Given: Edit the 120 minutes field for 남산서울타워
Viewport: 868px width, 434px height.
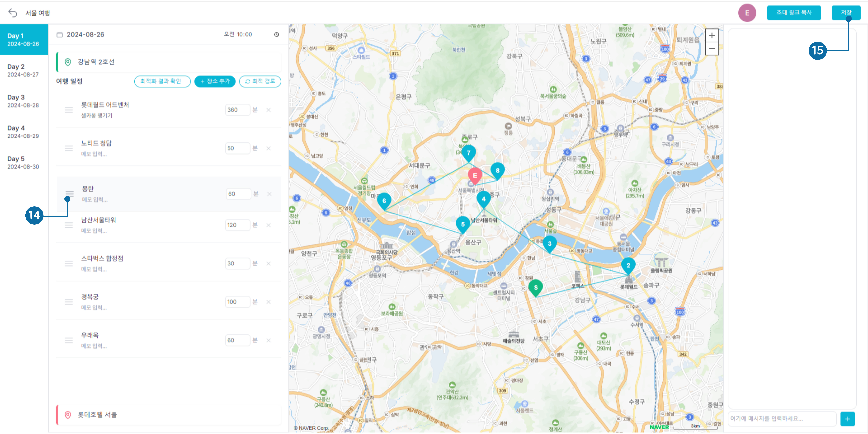Looking at the screenshot, I should [x=238, y=225].
